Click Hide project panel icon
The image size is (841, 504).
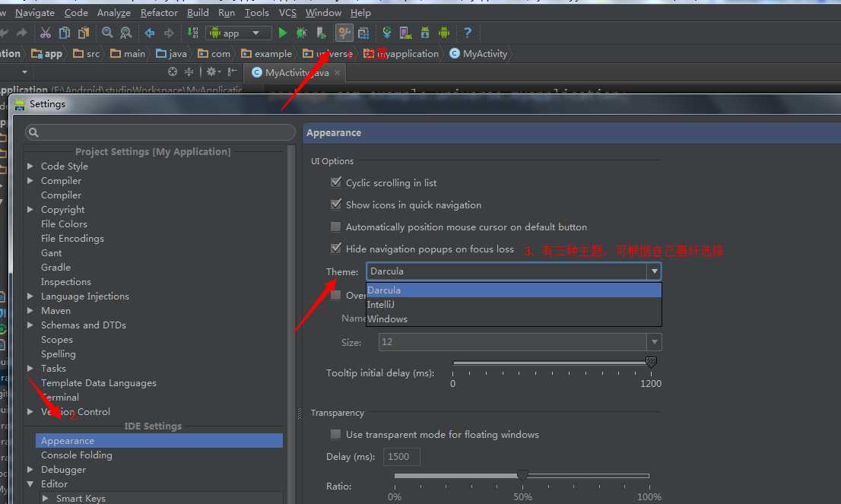[x=232, y=72]
